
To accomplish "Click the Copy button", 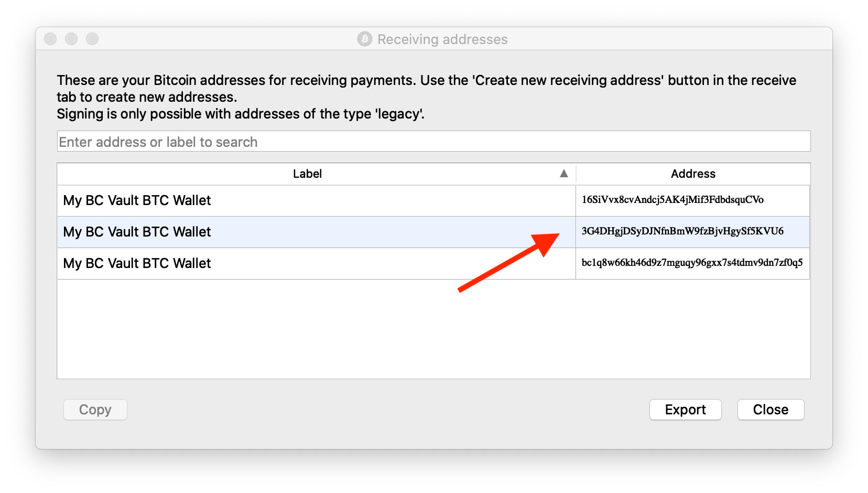I will point(95,410).
